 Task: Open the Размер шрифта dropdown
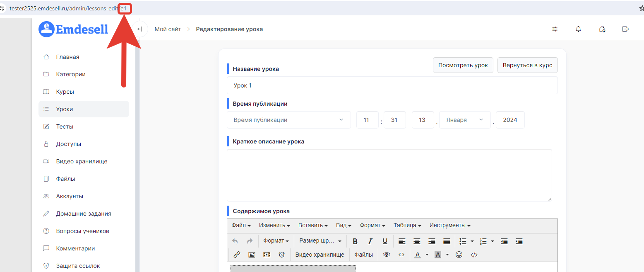tap(321, 241)
